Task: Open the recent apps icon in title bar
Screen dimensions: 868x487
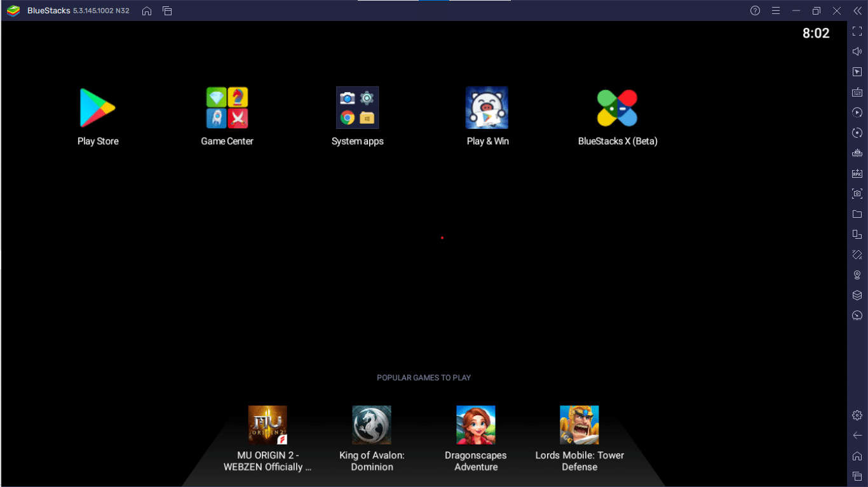Action: pos(167,11)
